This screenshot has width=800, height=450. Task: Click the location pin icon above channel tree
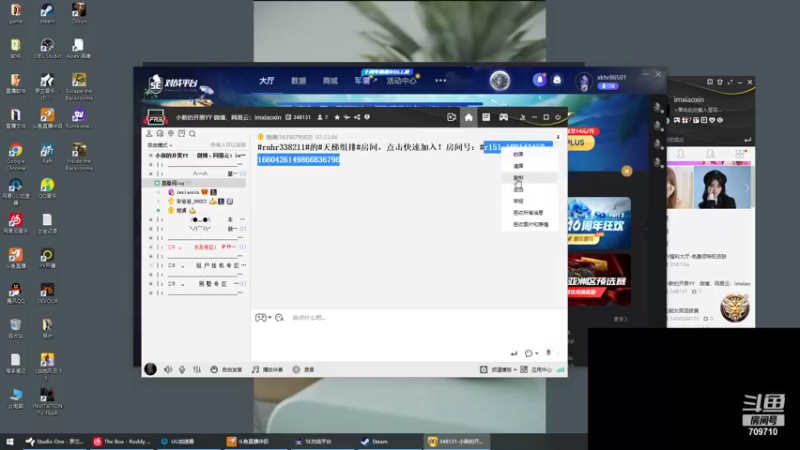point(171,134)
